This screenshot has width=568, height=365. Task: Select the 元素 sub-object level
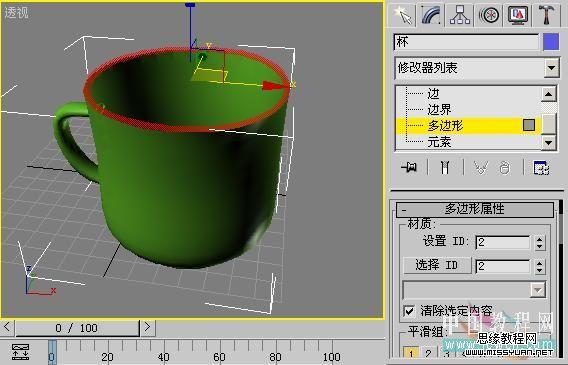coord(439,142)
